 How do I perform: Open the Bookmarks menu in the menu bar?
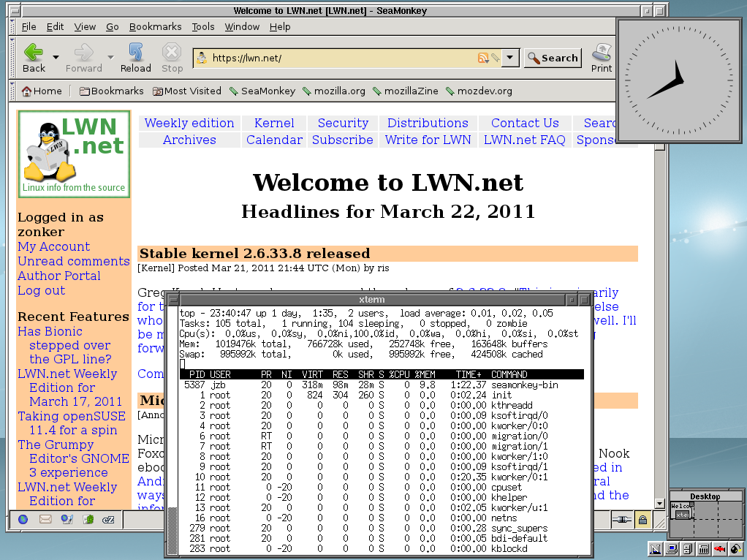[x=155, y=27]
